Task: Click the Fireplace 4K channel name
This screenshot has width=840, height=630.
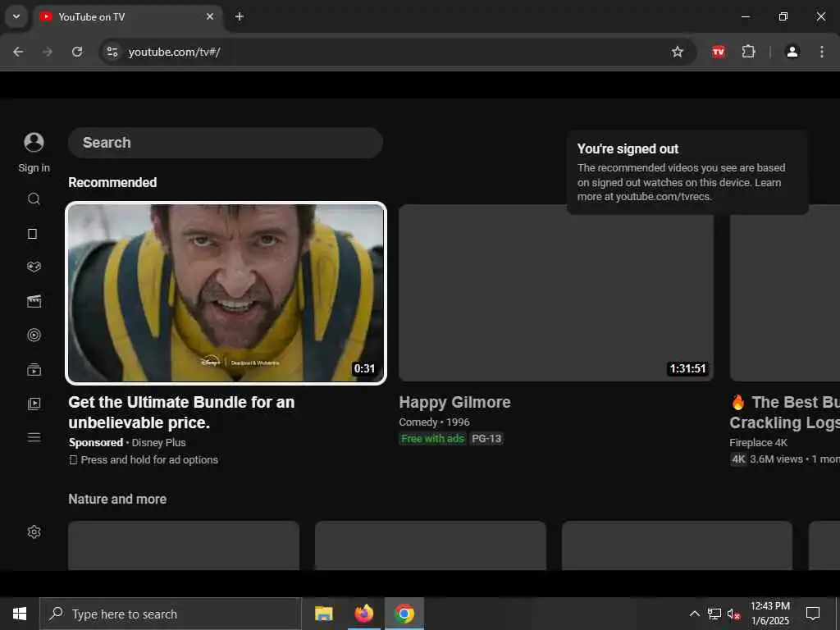Action: tap(758, 442)
